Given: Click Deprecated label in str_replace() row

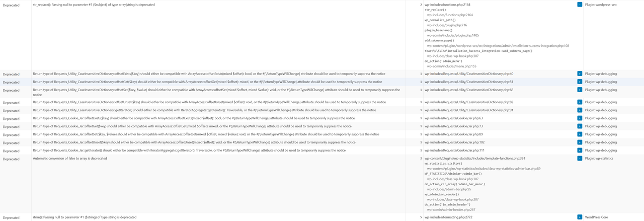Looking at the screenshot, I should click(x=11, y=5).
